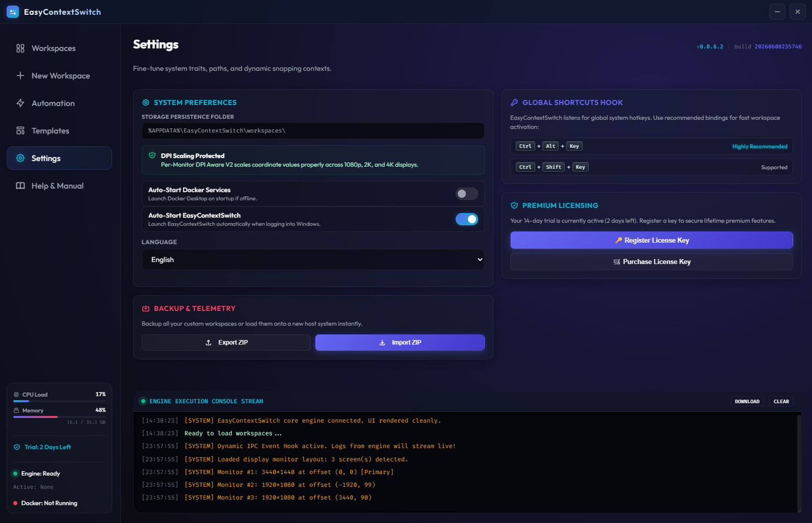
Task: Click the CPU Load 17% value
Action: pyautogui.click(x=100, y=395)
